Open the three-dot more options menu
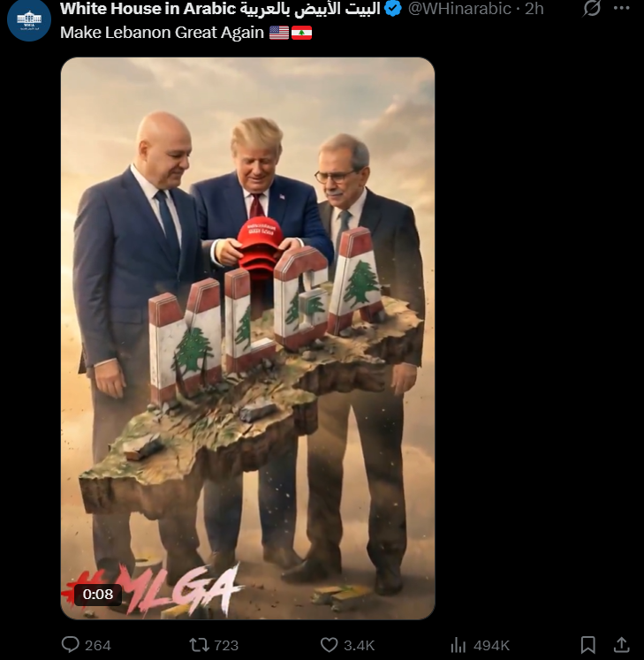 pos(622,8)
